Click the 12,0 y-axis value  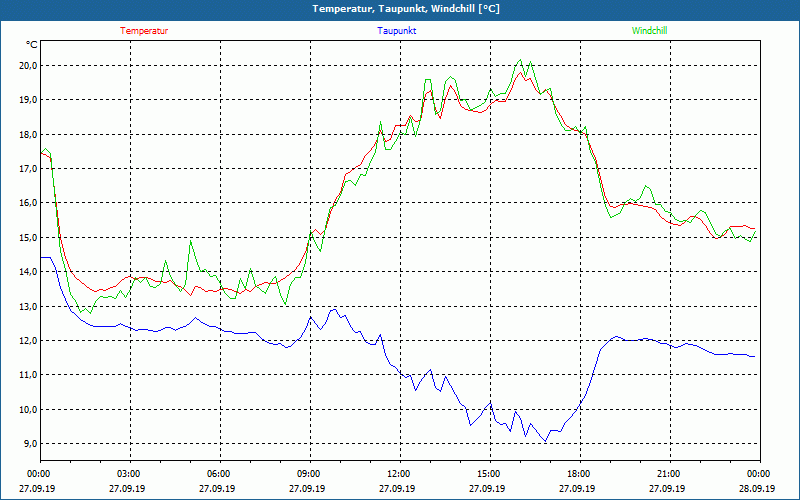(29, 341)
